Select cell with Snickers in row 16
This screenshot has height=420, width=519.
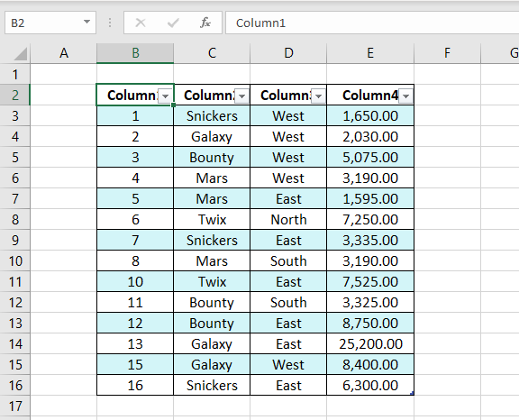[212, 385]
